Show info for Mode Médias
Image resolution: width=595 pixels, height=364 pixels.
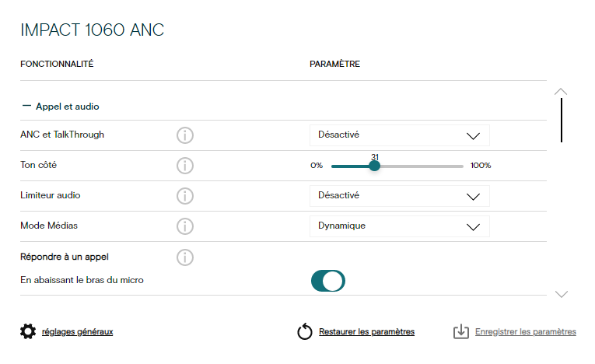coord(185,226)
